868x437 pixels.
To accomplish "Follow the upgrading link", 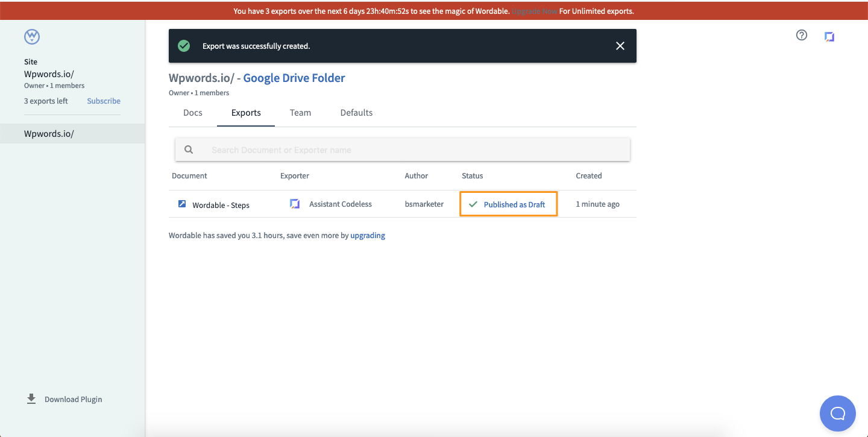I will tap(368, 236).
